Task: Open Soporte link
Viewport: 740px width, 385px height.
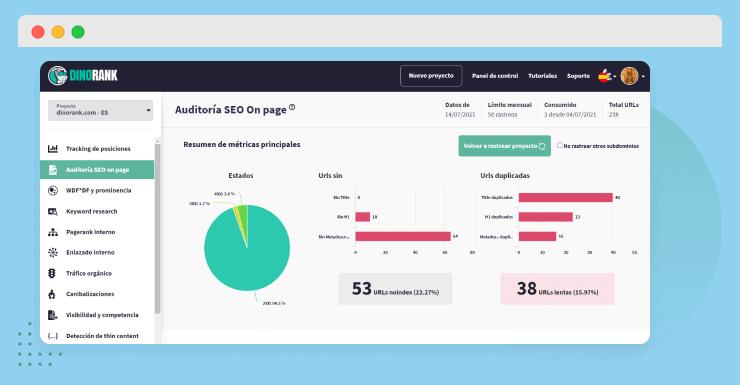Action: [x=578, y=76]
